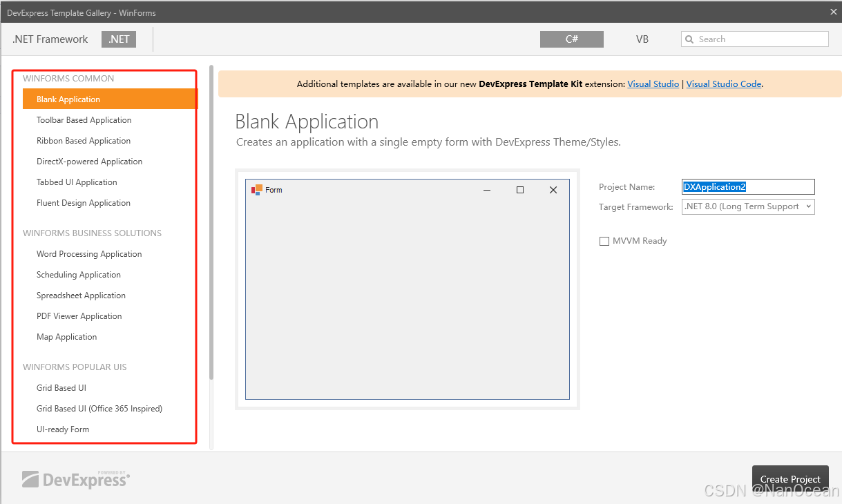
Task: Click the Create Project button
Action: [790, 478]
